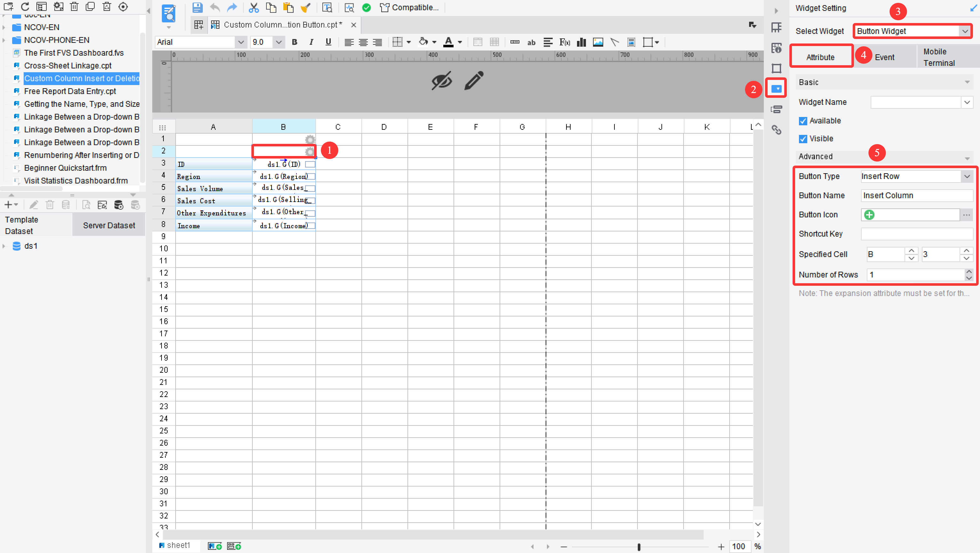This screenshot has height=553, width=980.
Task: Select the Format Painter brush tool
Action: (305, 8)
